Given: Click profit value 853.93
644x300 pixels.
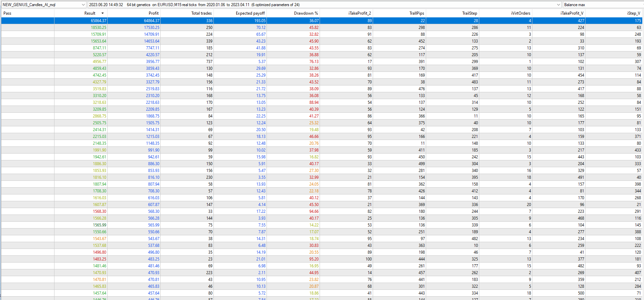Looking at the screenshot, I should (154, 171).
